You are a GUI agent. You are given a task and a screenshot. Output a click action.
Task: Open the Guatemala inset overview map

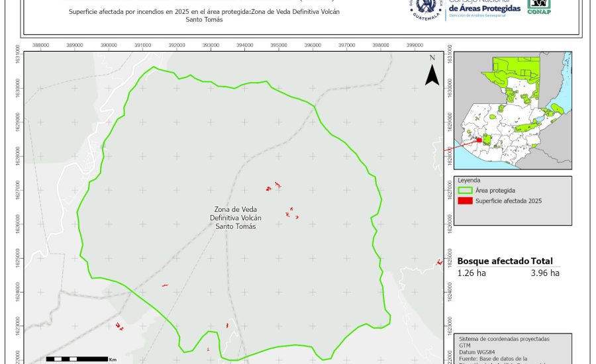point(513,109)
